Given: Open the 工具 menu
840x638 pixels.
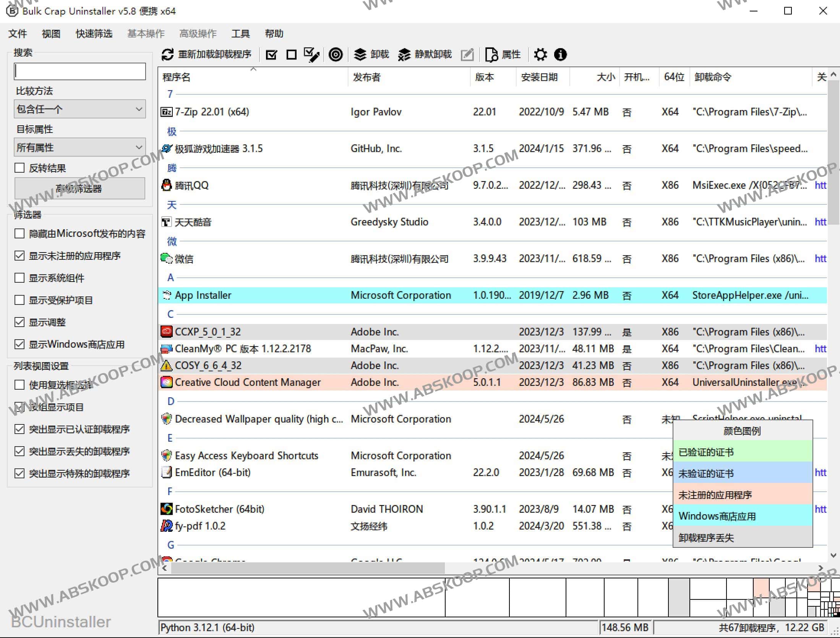Looking at the screenshot, I should click(x=240, y=34).
